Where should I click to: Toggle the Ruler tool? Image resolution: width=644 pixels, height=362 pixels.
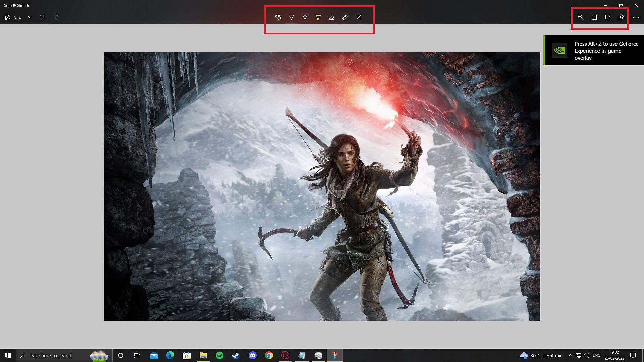coord(345,17)
